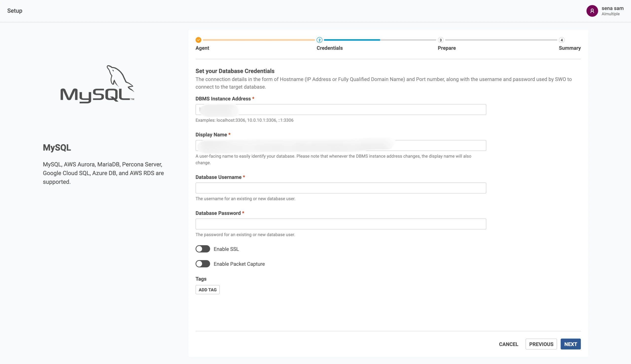Click the 'Enable SSL' label text
The image size is (631, 364).
click(x=226, y=249)
